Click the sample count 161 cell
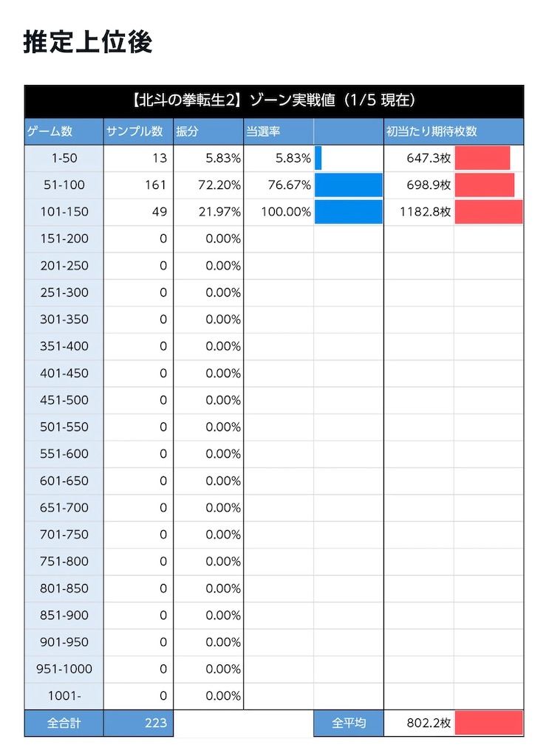The width and height of the screenshot is (549, 756). click(x=138, y=185)
